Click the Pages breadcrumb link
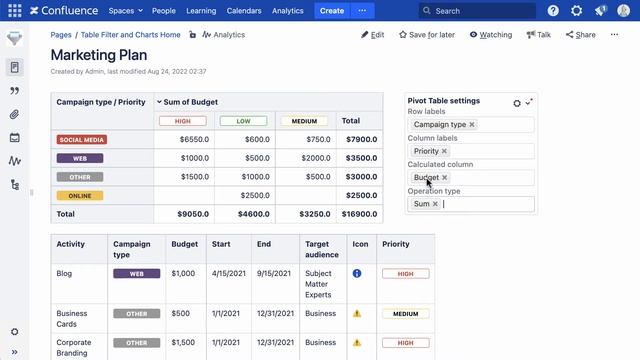The width and height of the screenshot is (640, 360). coord(61,35)
